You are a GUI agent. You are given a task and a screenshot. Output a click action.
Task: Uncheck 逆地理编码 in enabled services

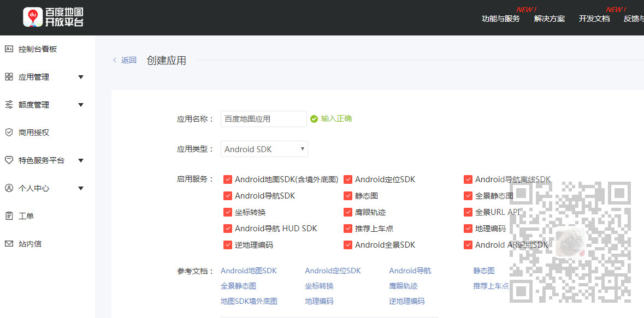coord(228,245)
